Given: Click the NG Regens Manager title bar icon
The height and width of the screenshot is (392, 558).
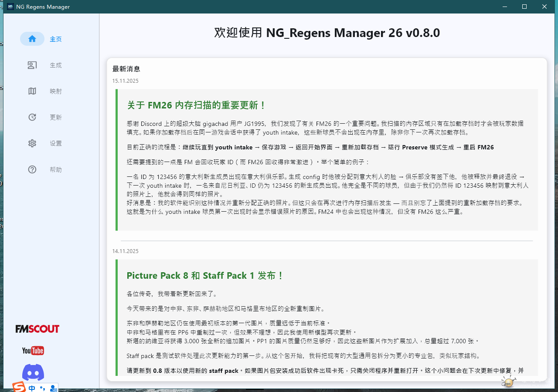Looking at the screenshot, I should 10,7.
